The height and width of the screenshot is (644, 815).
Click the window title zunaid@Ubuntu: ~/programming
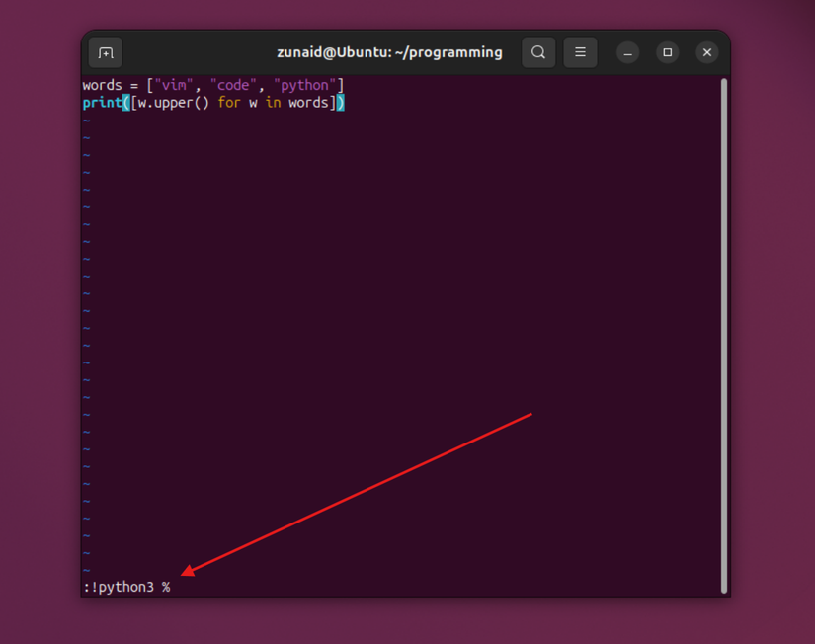[x=389, y=52]
